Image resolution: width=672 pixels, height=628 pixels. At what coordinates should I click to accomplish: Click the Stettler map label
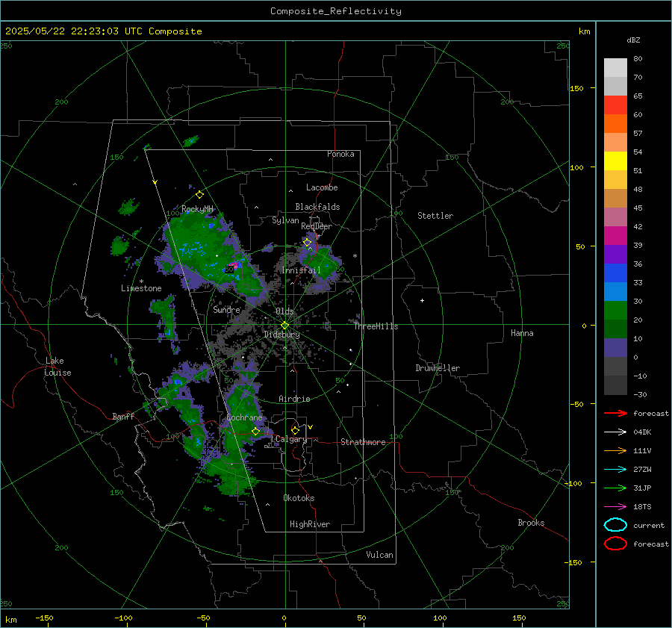click(435, 216)
